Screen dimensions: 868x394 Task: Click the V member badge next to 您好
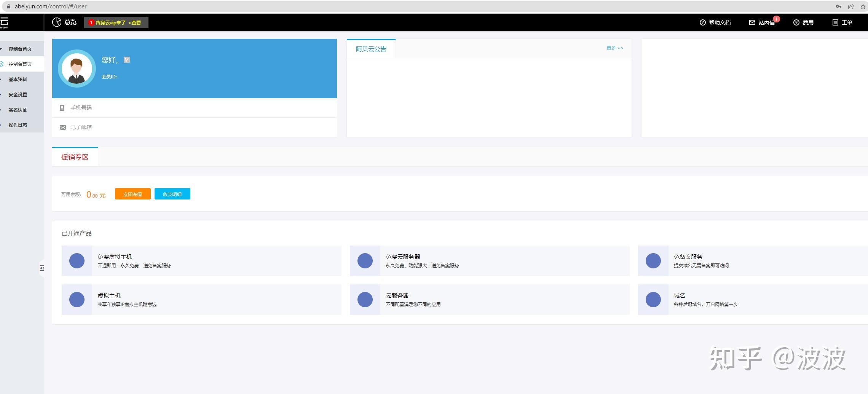coord(127,60)
